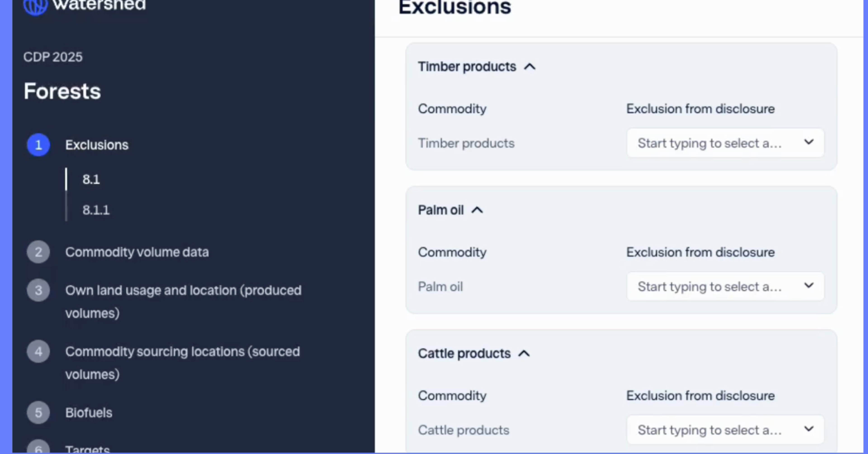
Task: Open Timber products exclusion dropdown
Action: click(x=725, y=143)
